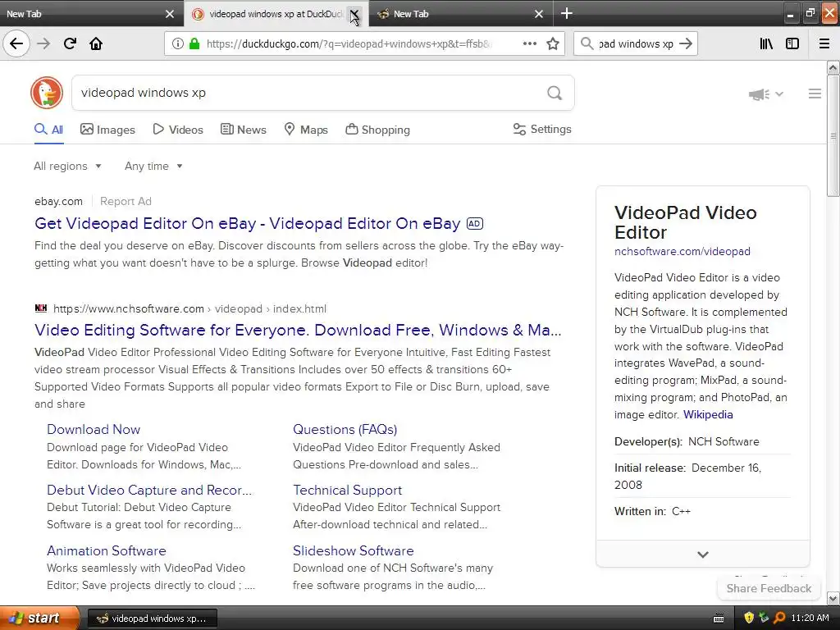Open Debut Video Capture sublink
The image size is (840, 630).
click(149, 490)
